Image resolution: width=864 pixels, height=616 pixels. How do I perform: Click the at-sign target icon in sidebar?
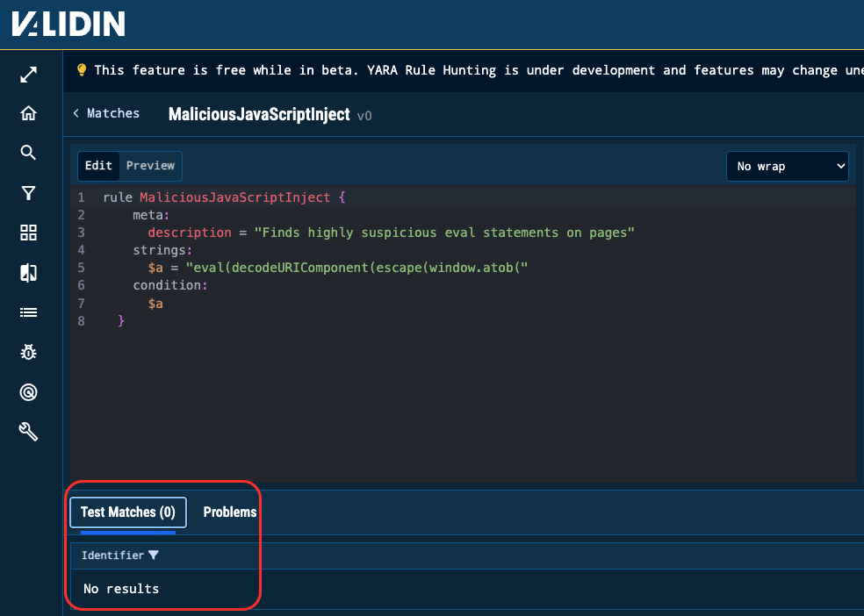[x=28, y=392]
